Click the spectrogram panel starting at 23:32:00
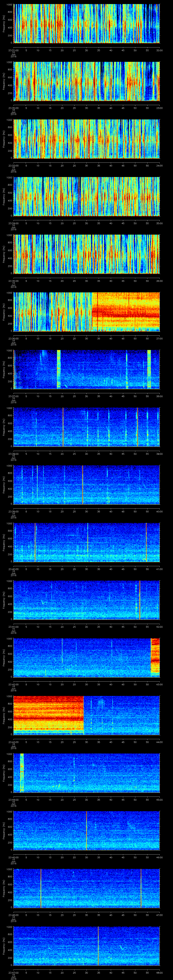The width and height of the screenshot is (173, 980). pos(87,81)
